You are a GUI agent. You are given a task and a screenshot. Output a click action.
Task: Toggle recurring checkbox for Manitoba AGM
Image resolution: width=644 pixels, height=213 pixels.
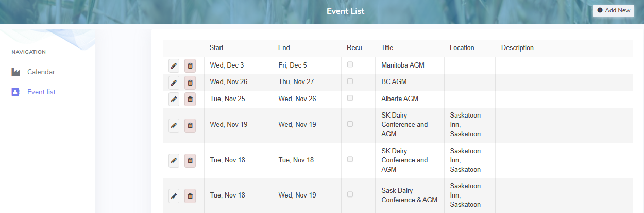350,64
